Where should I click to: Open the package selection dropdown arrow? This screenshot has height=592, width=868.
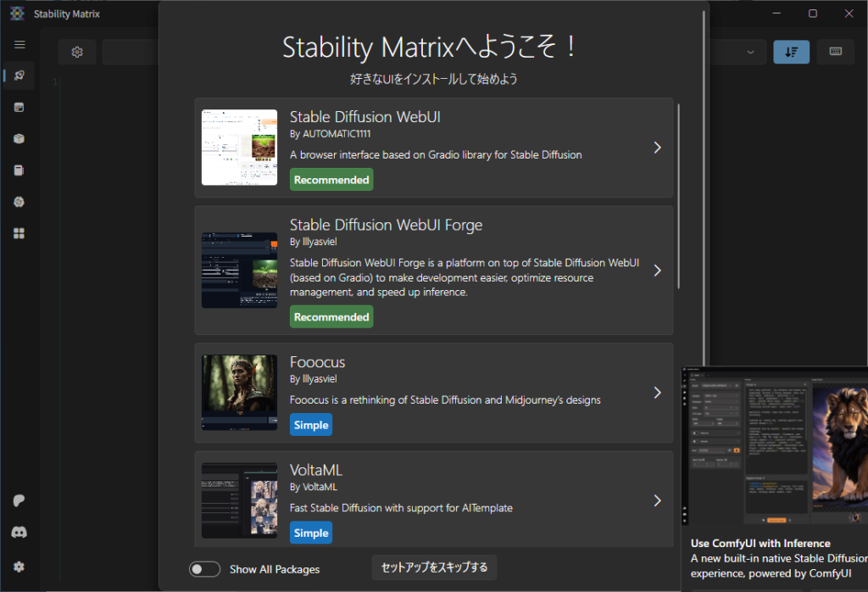tap(750, 52)
